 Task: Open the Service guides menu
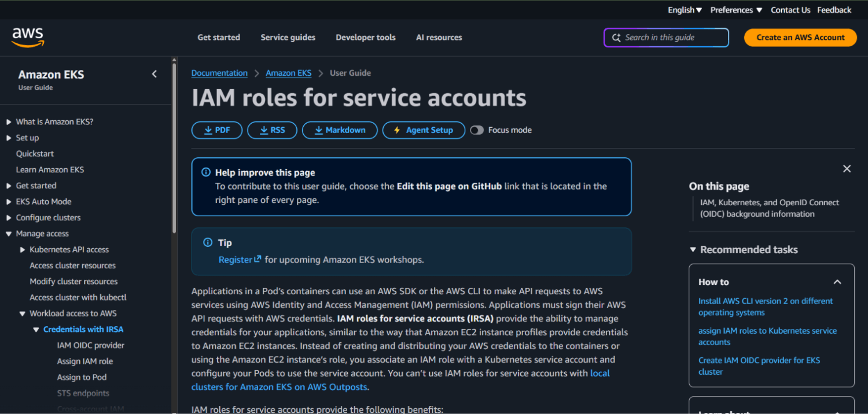tap(288, 37)
